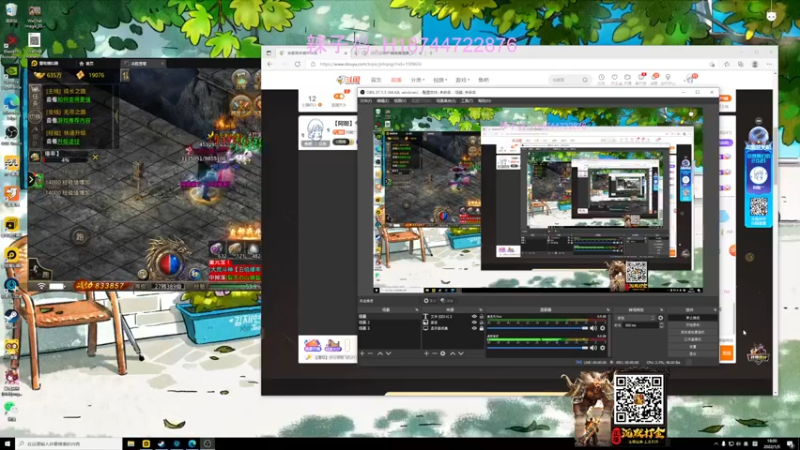Move the OBS scene up
The image size is (800, 450).
(380, 353)
